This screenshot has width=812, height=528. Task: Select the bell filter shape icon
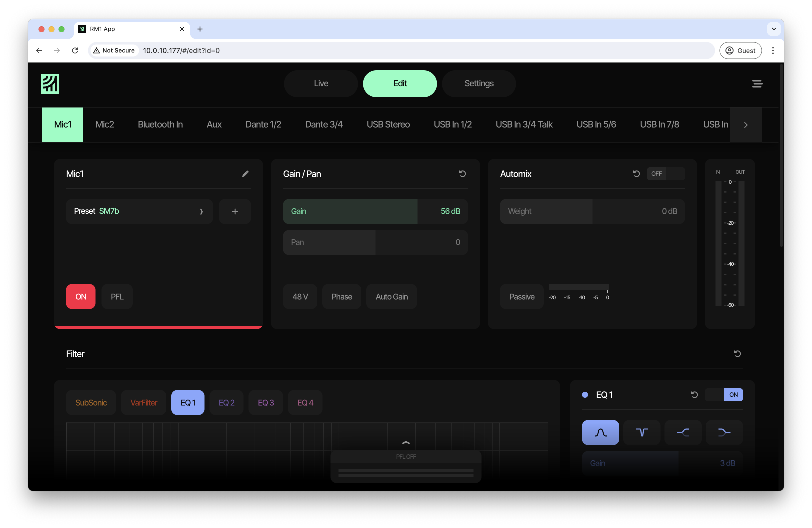click(600, 432)
